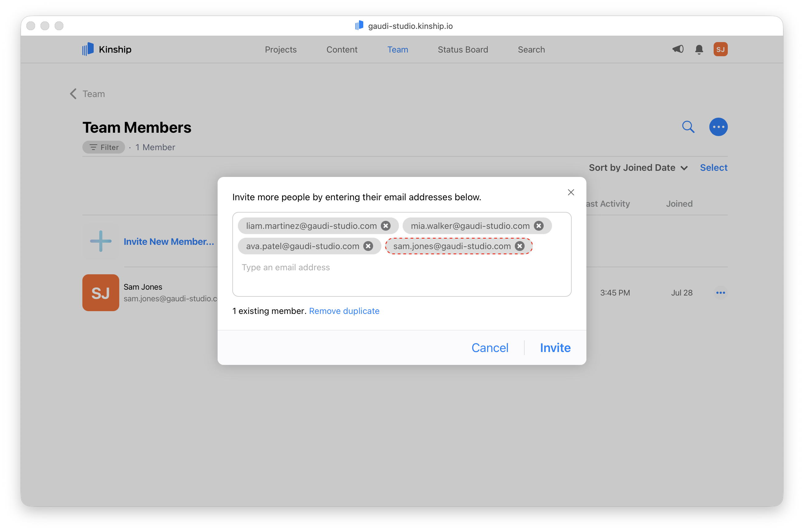Dismiss the invite dialog with the X

pyautogui.click(x=570, y=192)
